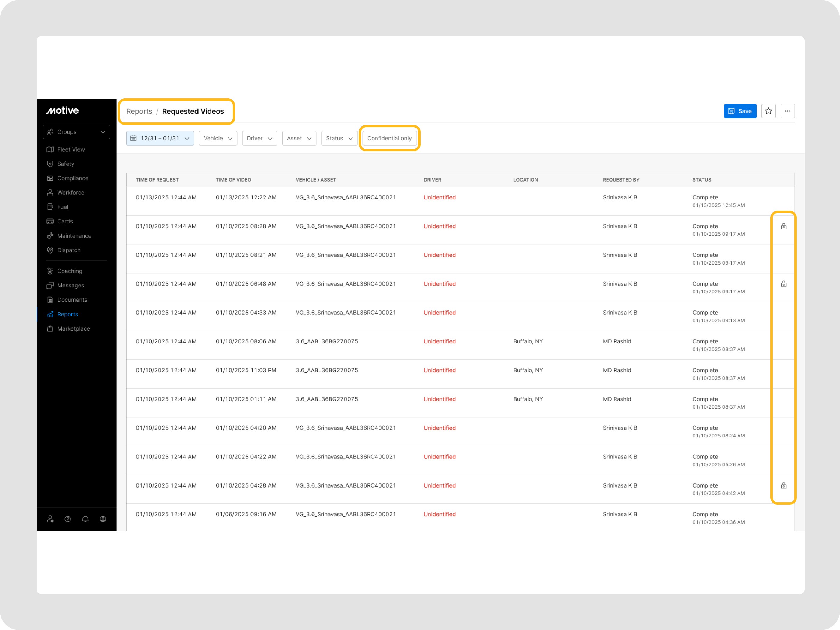Go to Safety in the sidebar
840x630 pixels.
(x=65, y=164)
